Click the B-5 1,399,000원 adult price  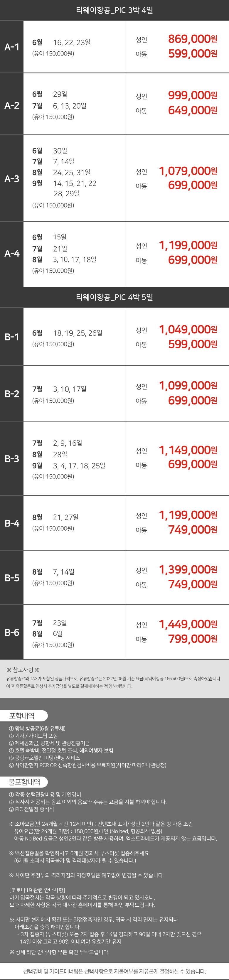pos(188,569)
